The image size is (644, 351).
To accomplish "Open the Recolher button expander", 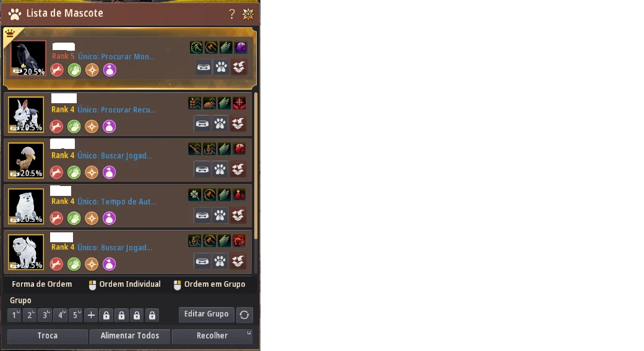I will coord(249,332).
